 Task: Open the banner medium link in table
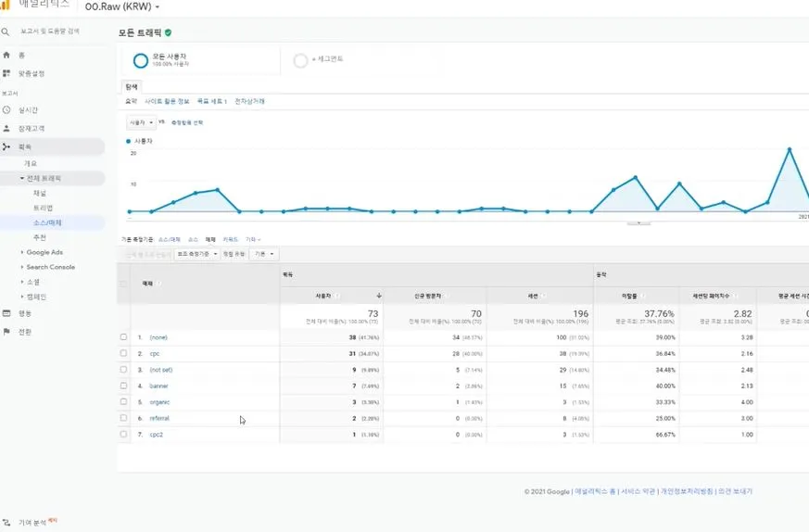coord(158,386)
